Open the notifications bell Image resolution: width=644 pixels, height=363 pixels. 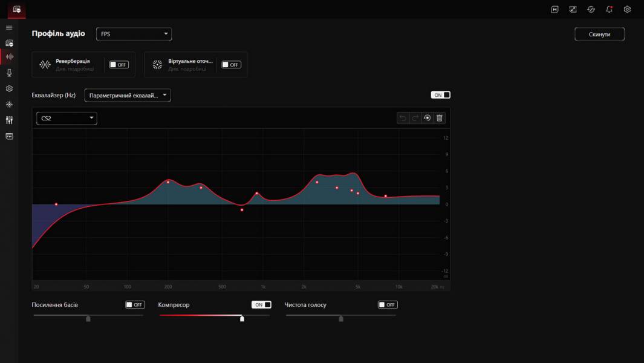click(x=609, y=10)
